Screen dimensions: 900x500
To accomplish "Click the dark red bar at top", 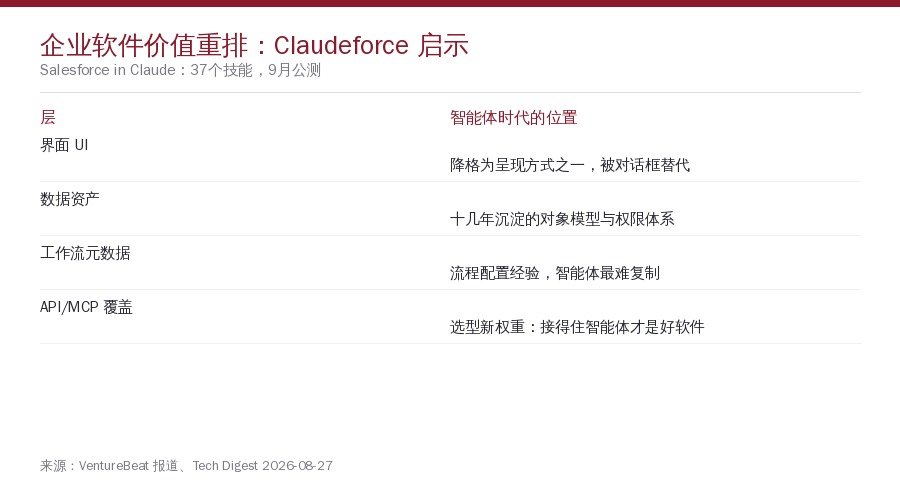I will pyautogui.click(x=450, y=3).
